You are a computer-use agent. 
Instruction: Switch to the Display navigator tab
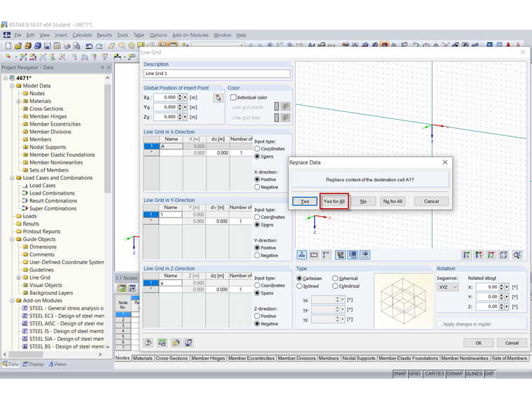pos(34,364)
